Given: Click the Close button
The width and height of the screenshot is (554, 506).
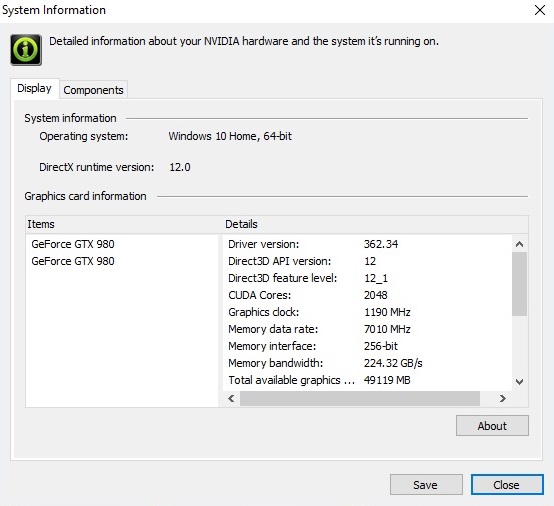Looking at the screenshot, I should (x=507, y=485).
